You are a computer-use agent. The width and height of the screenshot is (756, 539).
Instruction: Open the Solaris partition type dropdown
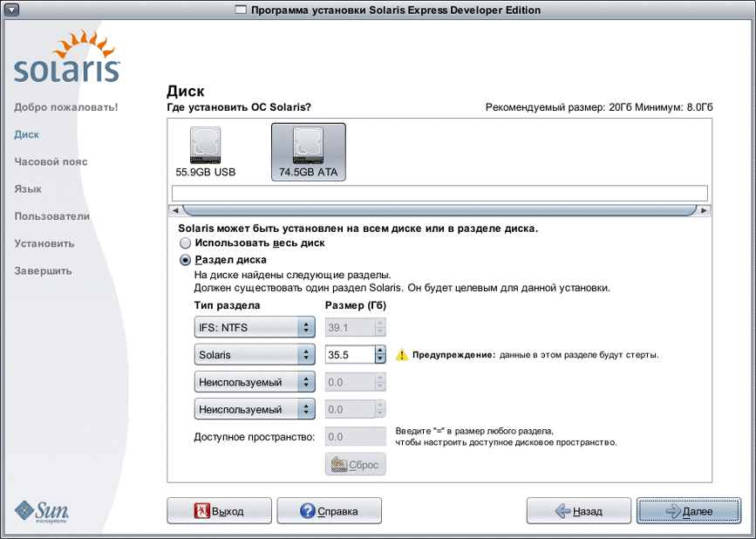tap(255, 355)
